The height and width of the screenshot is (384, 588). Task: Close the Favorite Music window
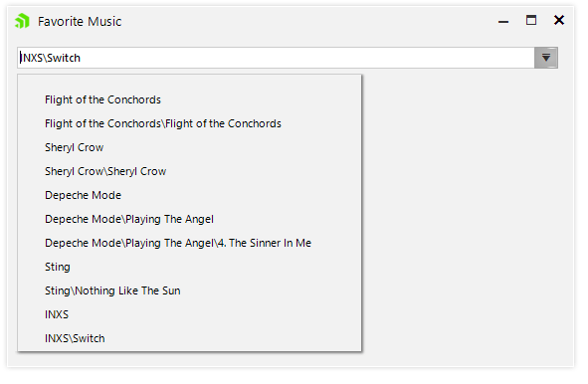559,20
